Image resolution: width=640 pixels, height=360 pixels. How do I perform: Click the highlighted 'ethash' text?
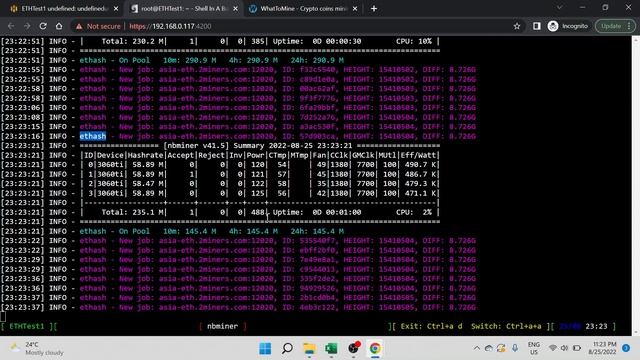pyautogui.click(x=93, y=136)
